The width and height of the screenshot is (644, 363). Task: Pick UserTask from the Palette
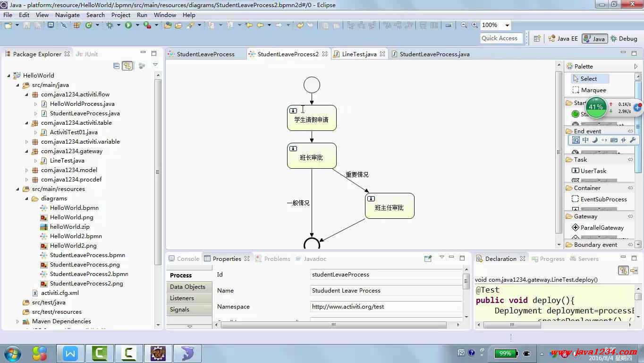(589, 171)
